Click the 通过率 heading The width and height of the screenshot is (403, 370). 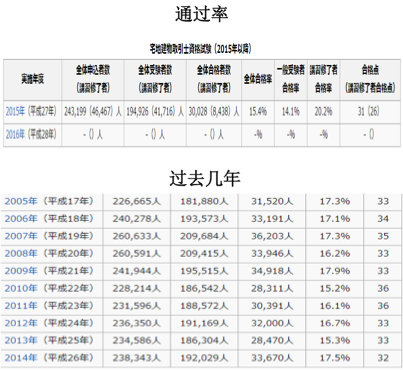pos(202,14)
